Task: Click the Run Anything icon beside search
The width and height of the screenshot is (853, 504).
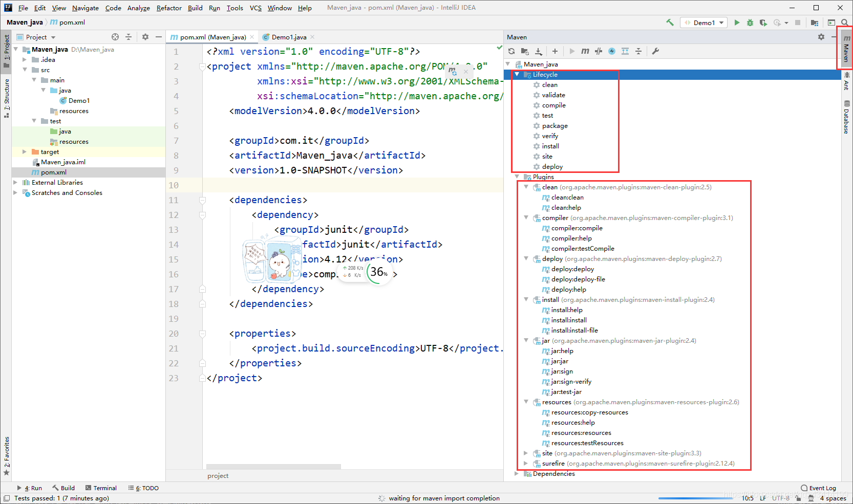Action: point(831,23)
